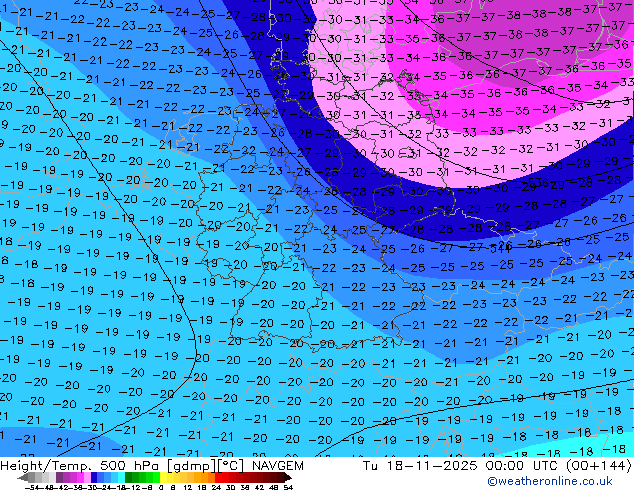Open the weatheronline.co.uk copyright link
Screen dimensions: 634x490
tap(550, 481)
